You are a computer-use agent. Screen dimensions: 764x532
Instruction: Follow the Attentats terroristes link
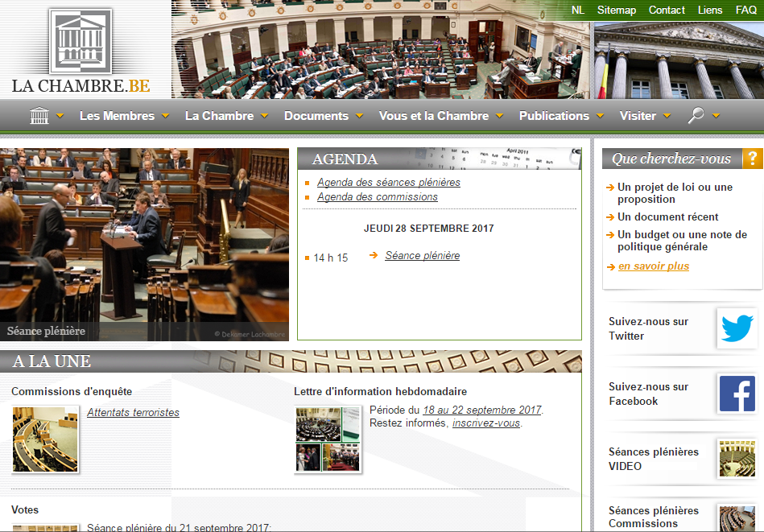[133, 413]
